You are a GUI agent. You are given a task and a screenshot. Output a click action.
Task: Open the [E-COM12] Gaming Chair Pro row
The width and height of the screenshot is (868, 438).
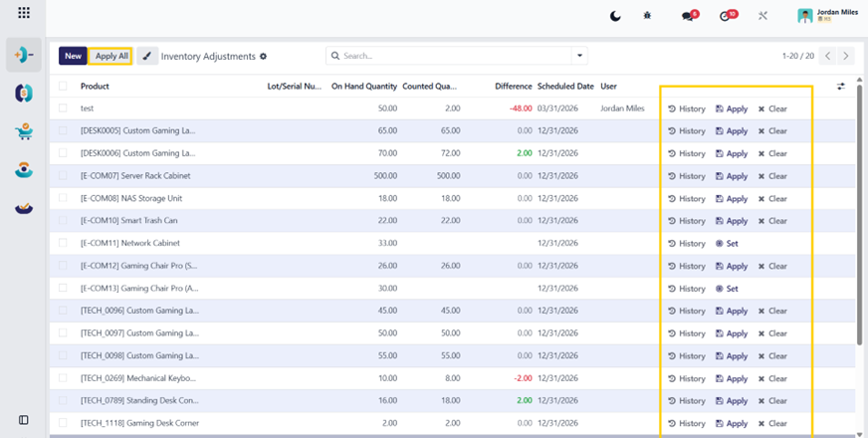pos(452,266)
